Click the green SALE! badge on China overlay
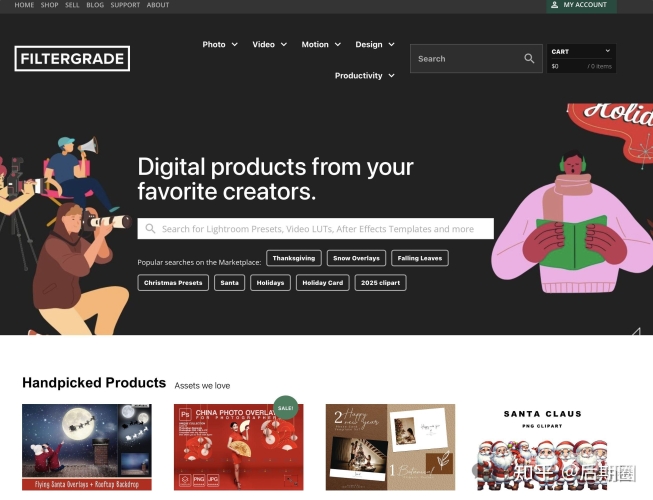The image size is (653, 500). tap(286, 408)
